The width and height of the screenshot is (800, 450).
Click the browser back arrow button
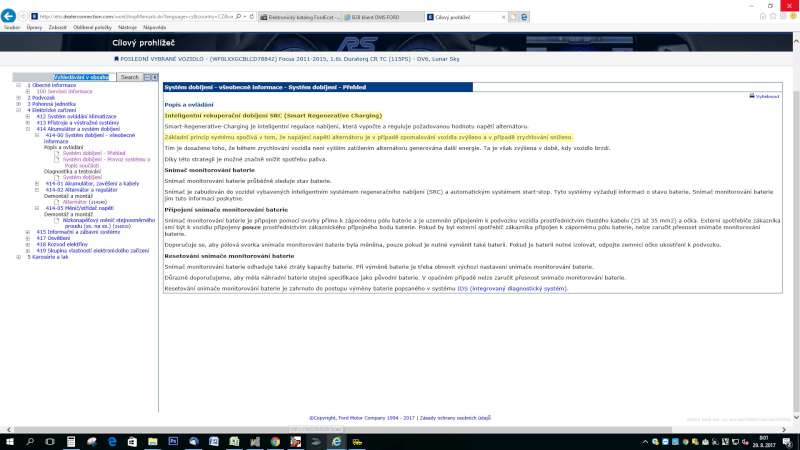click(x=9, y=17)
